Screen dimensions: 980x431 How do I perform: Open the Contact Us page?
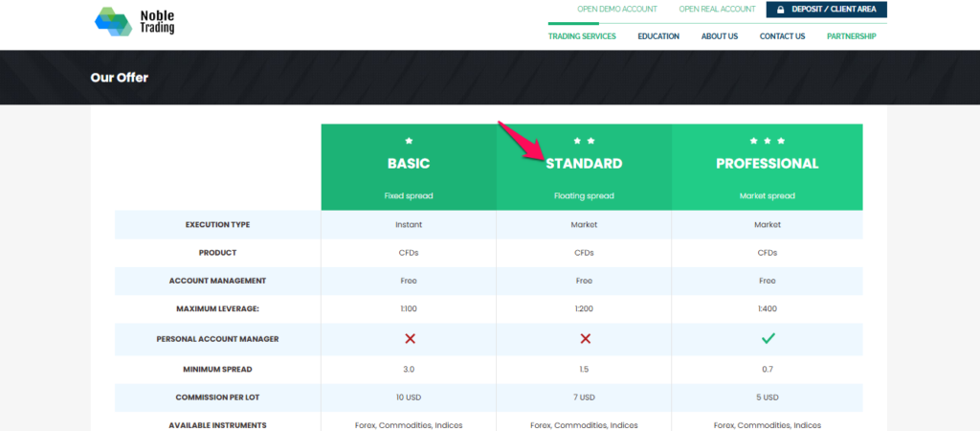[782, 36]
